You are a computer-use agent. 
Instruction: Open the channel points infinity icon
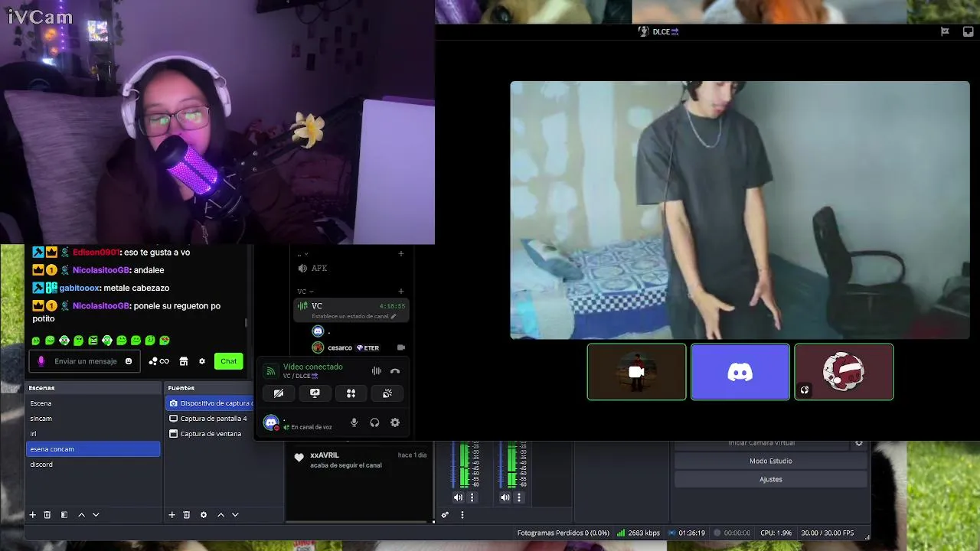158,361
